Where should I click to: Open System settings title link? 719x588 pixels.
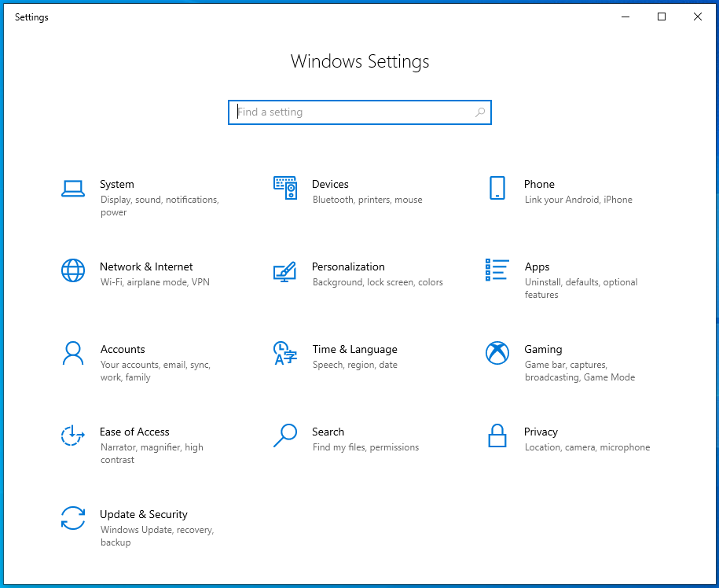tap(117, 185)
